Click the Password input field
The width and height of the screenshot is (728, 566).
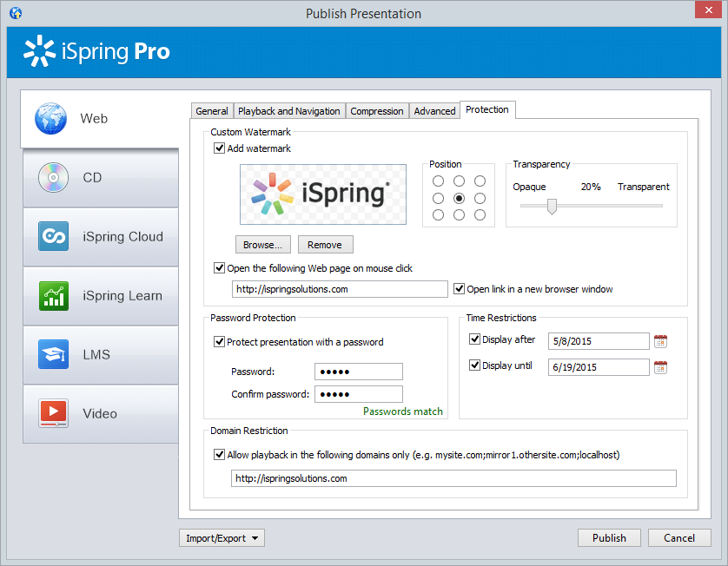coord(359,372)
